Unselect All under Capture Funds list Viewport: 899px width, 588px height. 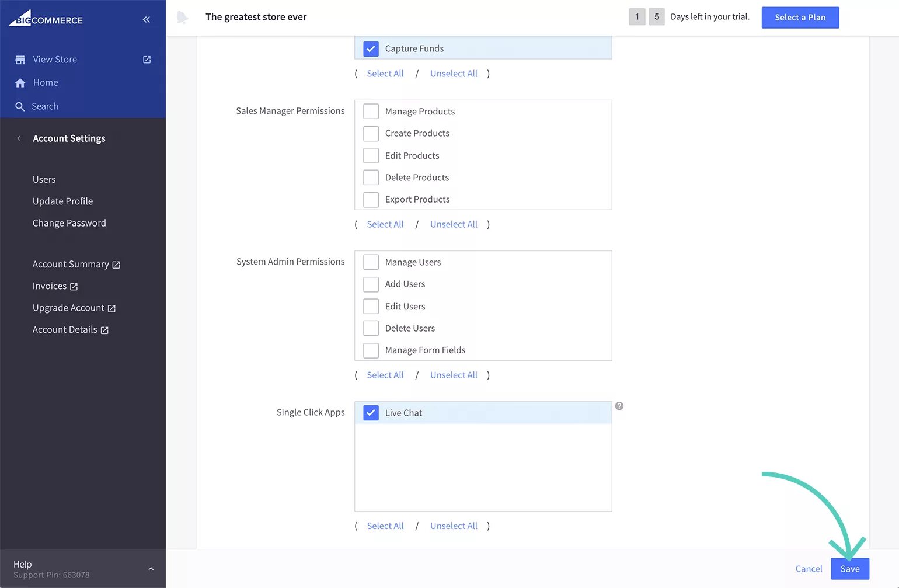coord(454,74)
